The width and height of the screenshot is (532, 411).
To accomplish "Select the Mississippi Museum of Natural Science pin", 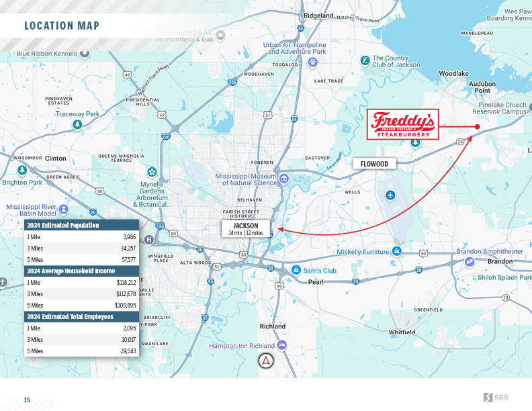I will click(284, 179).
